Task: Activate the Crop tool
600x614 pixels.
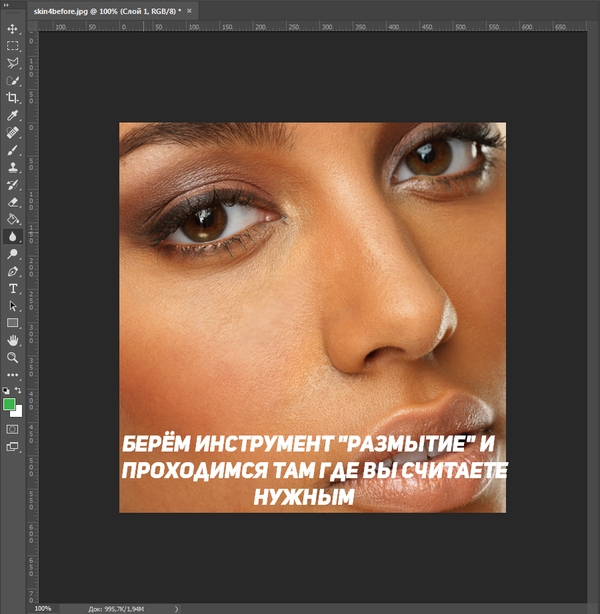Action: pos(13,98)
